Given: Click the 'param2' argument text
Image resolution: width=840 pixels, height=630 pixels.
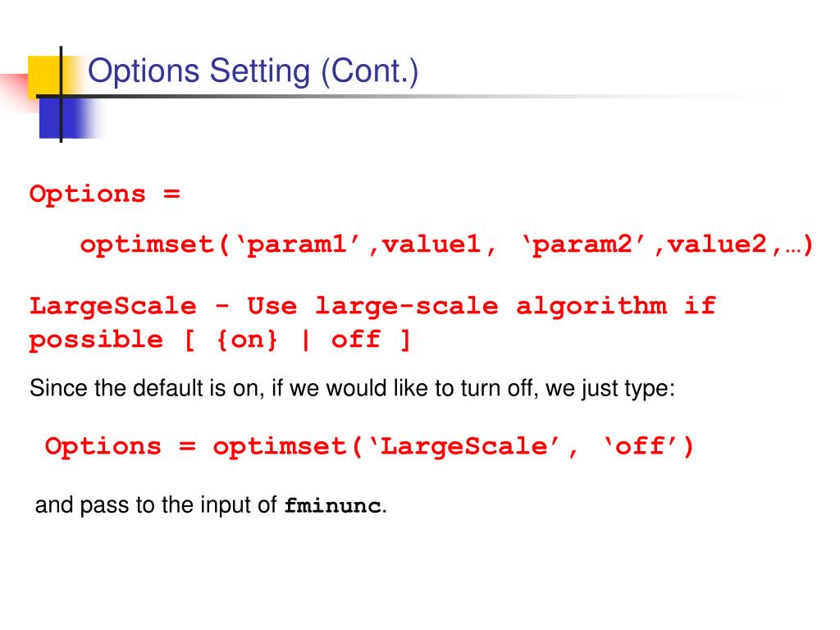Looking at the screenshot, I should tap(582, 244).
